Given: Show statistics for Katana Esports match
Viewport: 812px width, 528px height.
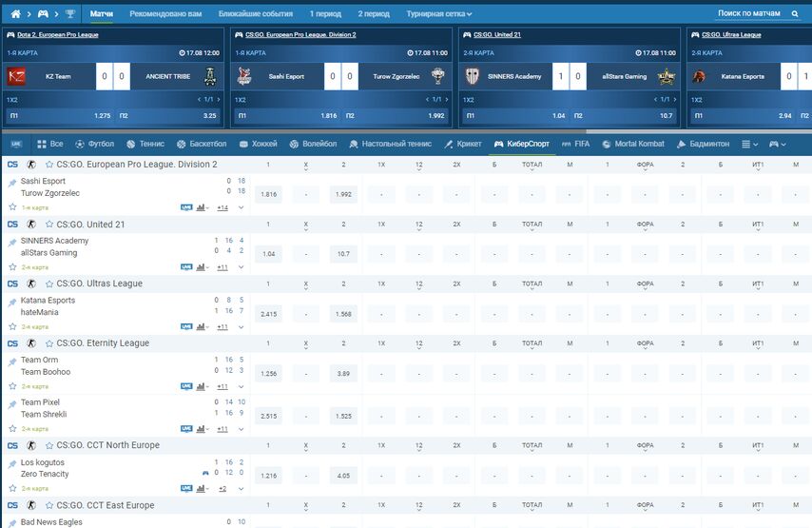Looking at the screenshot, I should (x=202, y=327).
